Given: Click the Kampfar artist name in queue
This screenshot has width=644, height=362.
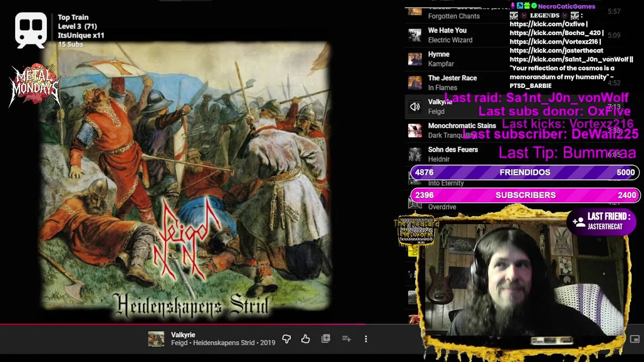Looking at the screenshot, I should click(x=441, y=64).
